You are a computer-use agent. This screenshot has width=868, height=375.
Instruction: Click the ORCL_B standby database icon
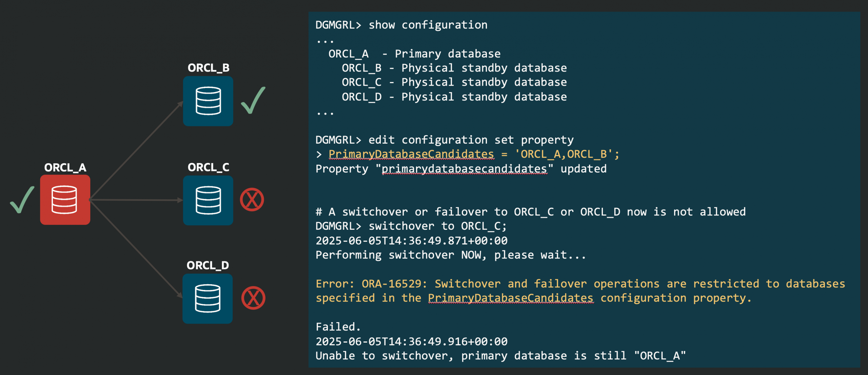[208, 101]
